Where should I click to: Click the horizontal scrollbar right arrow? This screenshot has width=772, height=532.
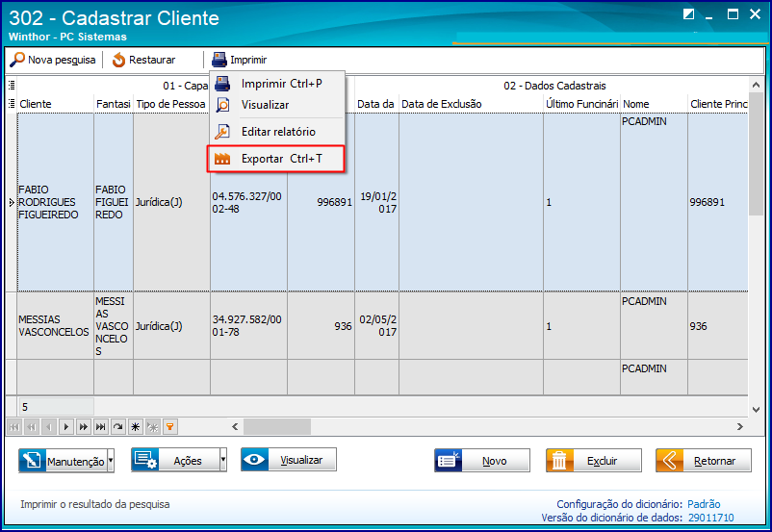tap(739, 427)
